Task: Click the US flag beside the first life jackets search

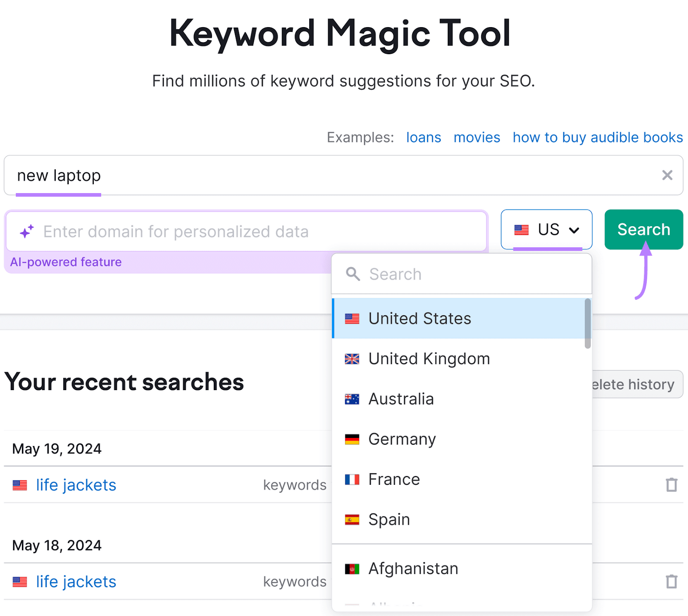Action: 19,484
